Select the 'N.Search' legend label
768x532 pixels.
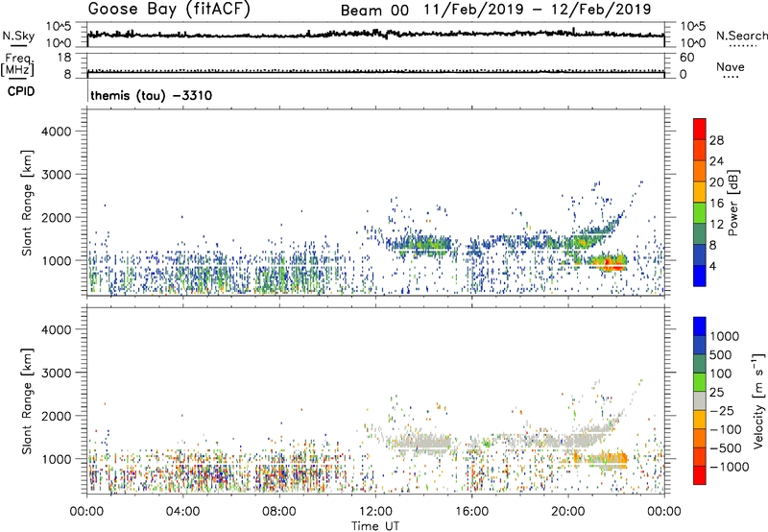tap(741, 36)
